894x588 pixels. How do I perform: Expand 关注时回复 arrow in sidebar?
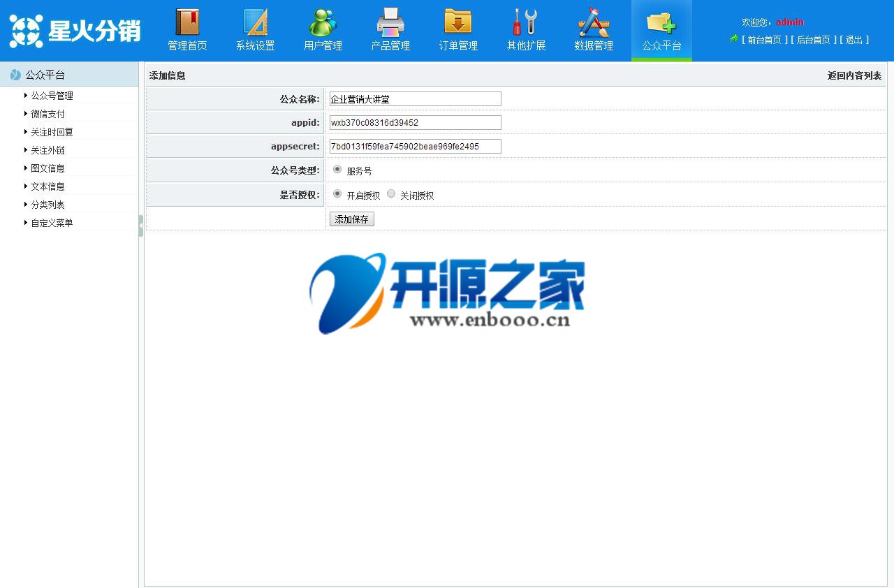coord(26,131)
